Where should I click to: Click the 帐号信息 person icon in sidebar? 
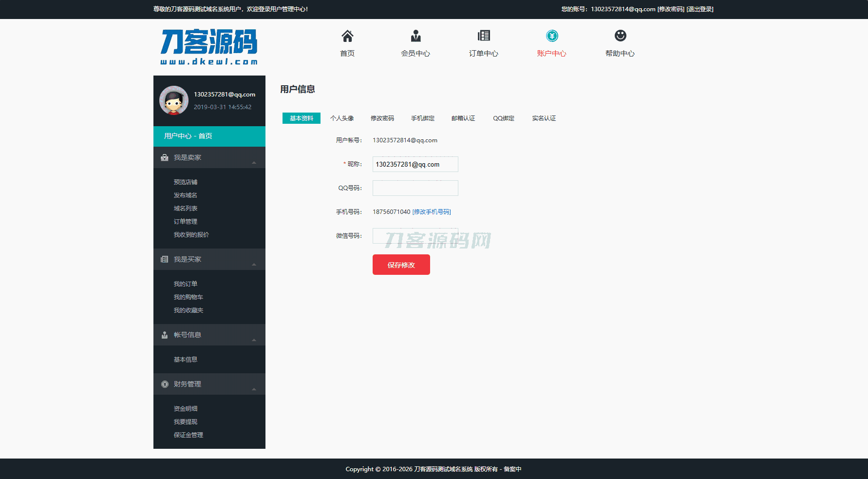tap(165, 335)
